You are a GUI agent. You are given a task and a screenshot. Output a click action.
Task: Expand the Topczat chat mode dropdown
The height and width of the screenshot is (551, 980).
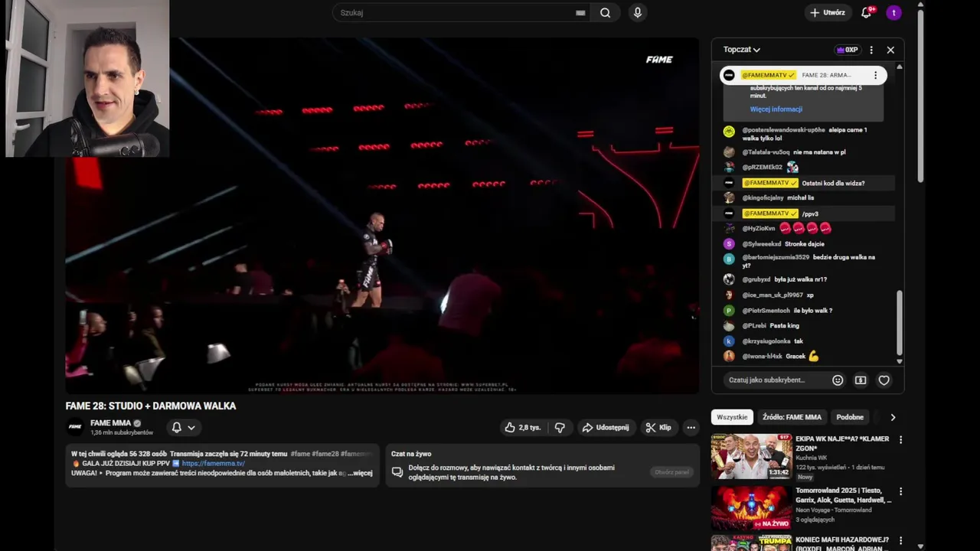742,50
